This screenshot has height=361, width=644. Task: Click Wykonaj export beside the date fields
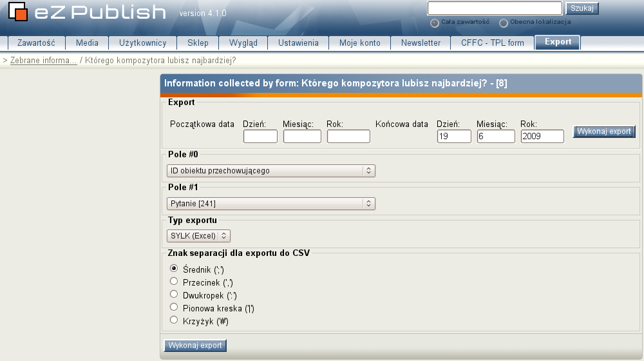click(603, 132)
